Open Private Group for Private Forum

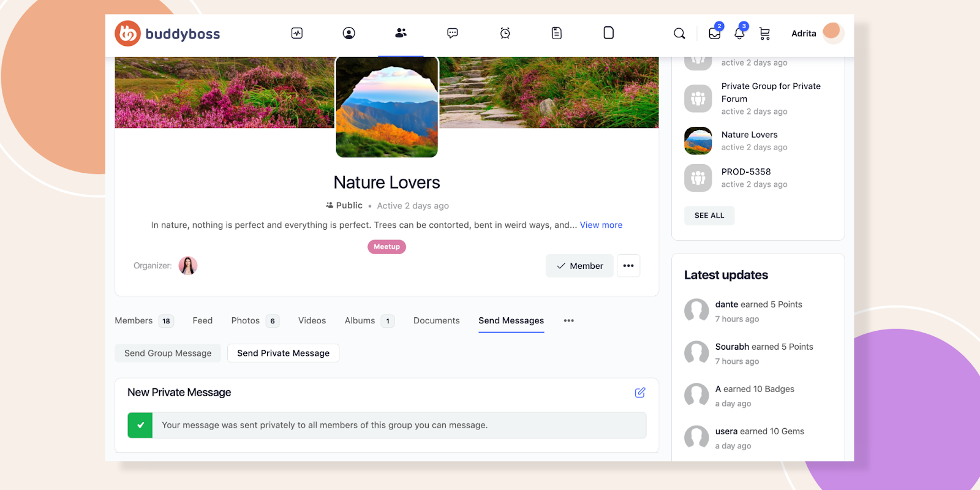771,92
